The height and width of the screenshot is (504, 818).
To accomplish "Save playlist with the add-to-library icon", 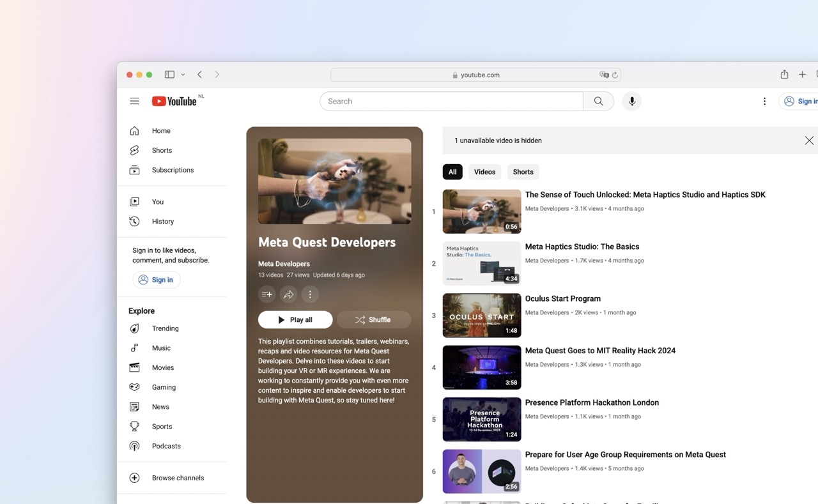I will (x=267, y=294).
